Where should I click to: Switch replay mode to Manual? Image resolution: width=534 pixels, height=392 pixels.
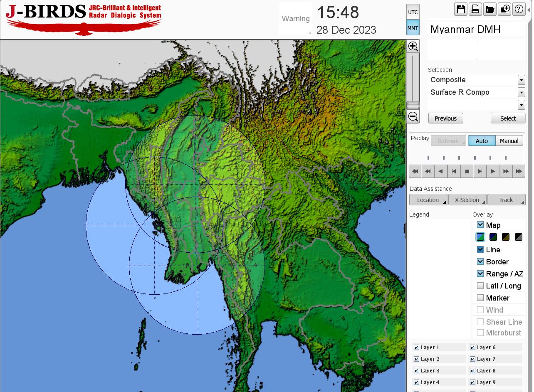509,141
